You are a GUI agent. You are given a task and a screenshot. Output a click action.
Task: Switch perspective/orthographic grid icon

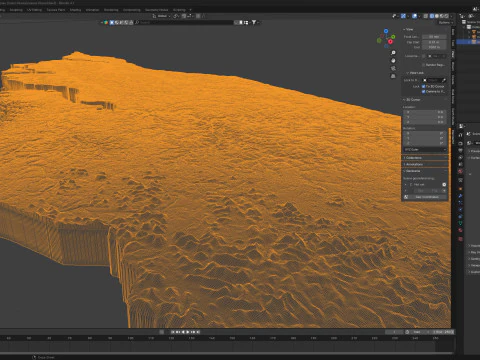click(x=393, y=76)
